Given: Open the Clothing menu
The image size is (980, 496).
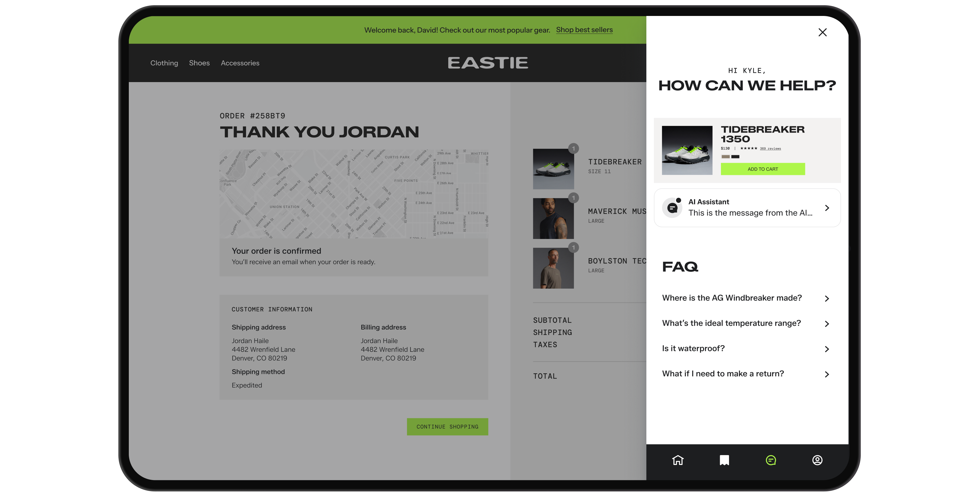Looking at the screenshot, I should pos(164,63).
